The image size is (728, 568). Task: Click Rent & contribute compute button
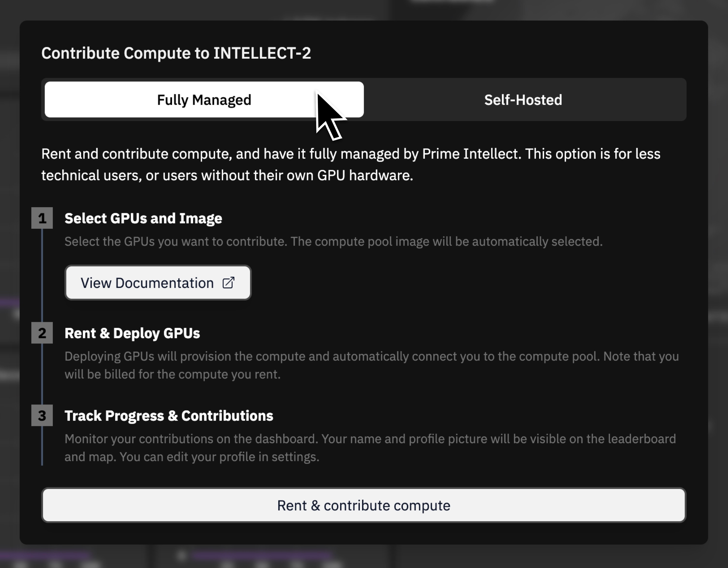coord(364,505)
